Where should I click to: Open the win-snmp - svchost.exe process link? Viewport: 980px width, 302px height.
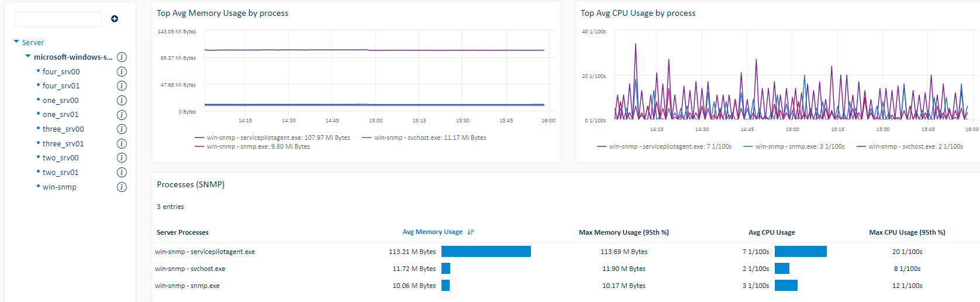pyautogui.click(x=190, y=269)
